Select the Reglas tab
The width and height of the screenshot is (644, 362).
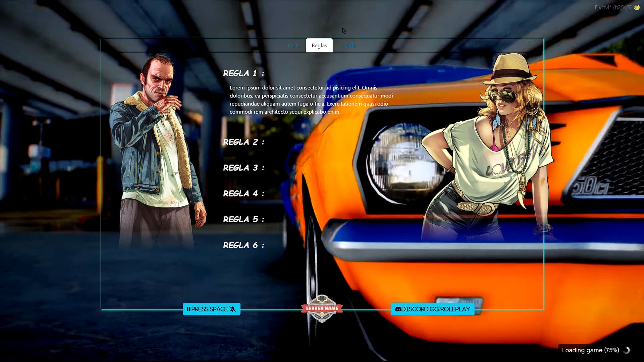click(x=319, y=45)
